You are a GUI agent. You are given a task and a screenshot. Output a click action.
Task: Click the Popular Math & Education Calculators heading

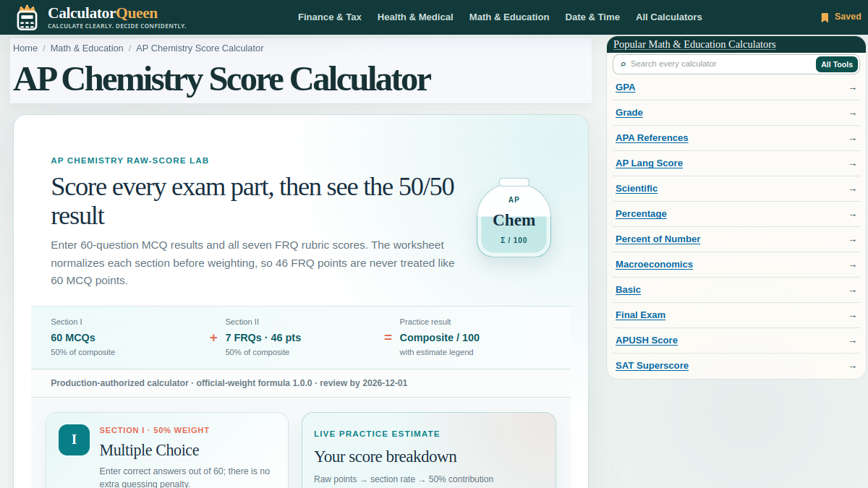click(694, 45)
